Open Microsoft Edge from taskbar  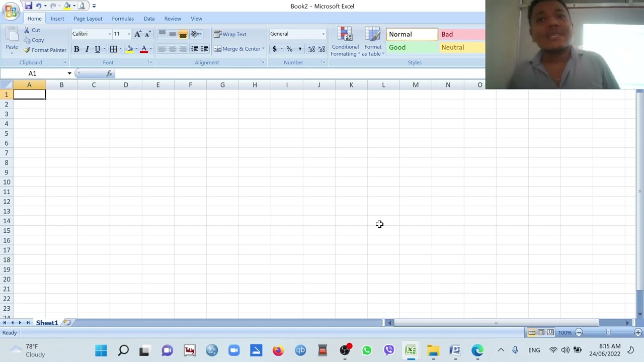coord(477,350)
